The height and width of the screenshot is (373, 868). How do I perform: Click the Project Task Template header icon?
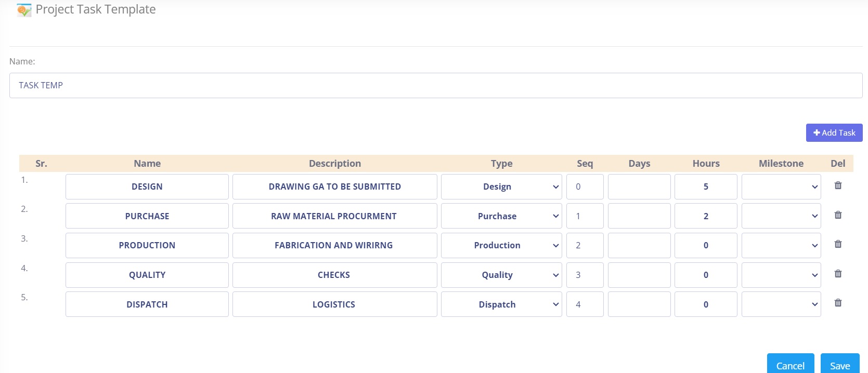24,10
